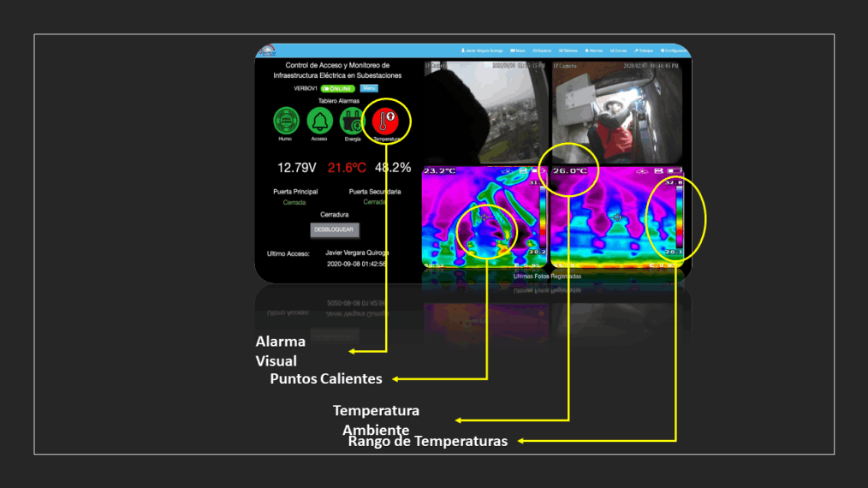
Task: Open Equipos in the top navigation
Action: [x=542, y=51]
